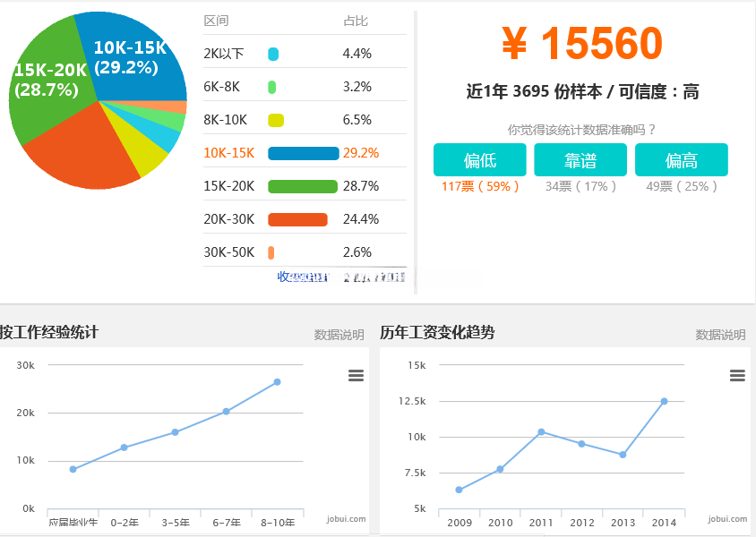756x537 pixels.
Task: Click the cyan 2K以下 swatch
Action: point(273,54)
